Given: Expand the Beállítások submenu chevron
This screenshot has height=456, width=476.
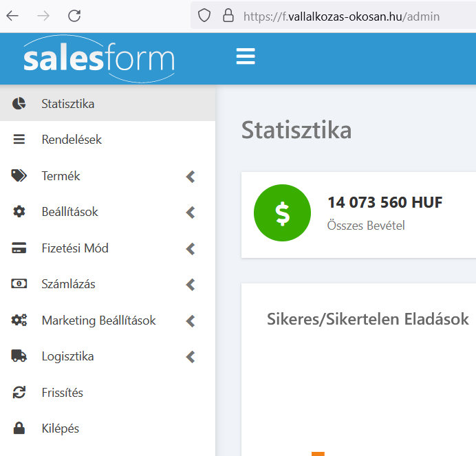Looking at the screenshot, I should pos(191,213).
